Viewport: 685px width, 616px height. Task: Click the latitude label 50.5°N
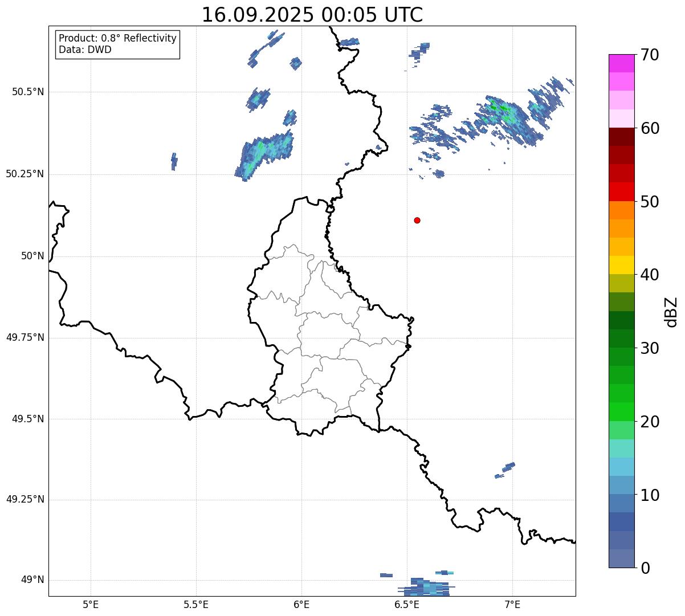point(28,92)
